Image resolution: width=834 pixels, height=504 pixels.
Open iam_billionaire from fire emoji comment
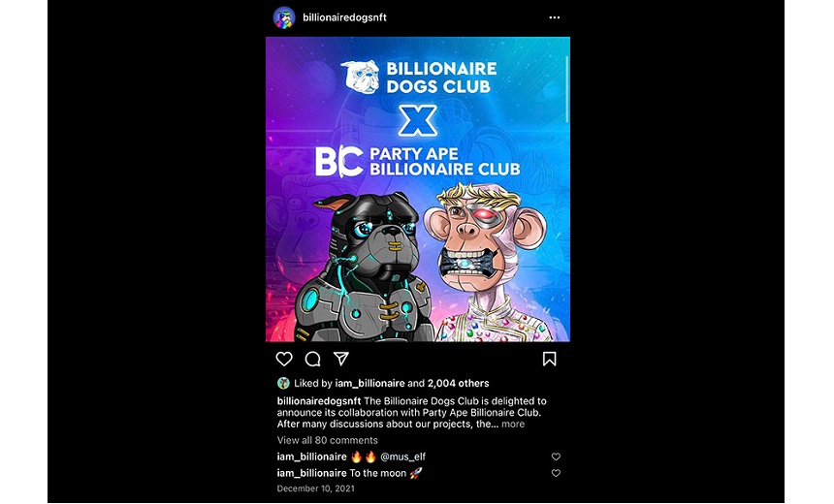(x=311, y=457)
